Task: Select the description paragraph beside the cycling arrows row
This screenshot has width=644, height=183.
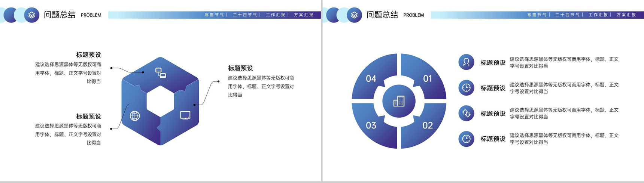Action: tap(564, 113)
